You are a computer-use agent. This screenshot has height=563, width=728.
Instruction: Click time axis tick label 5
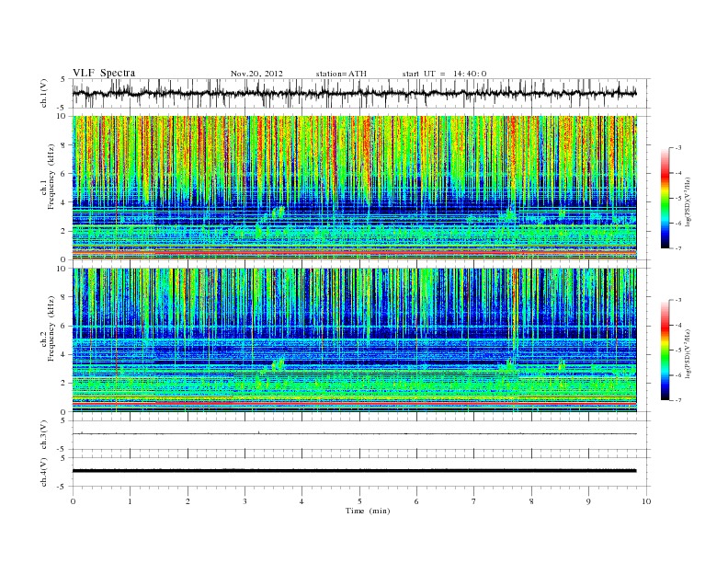click(x=359, y=501)
